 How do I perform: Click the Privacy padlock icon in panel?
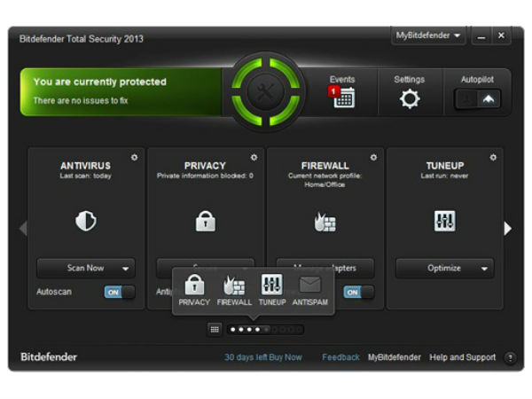coord(206,221)
